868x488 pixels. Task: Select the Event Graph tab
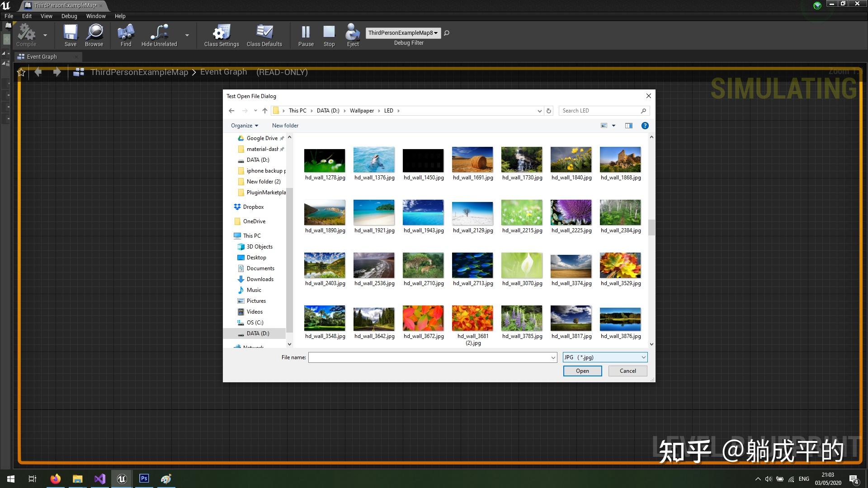click(42, 56)
